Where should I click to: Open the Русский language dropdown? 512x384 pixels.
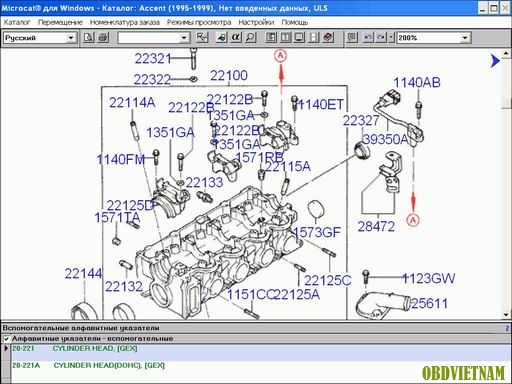click(71, 38)
